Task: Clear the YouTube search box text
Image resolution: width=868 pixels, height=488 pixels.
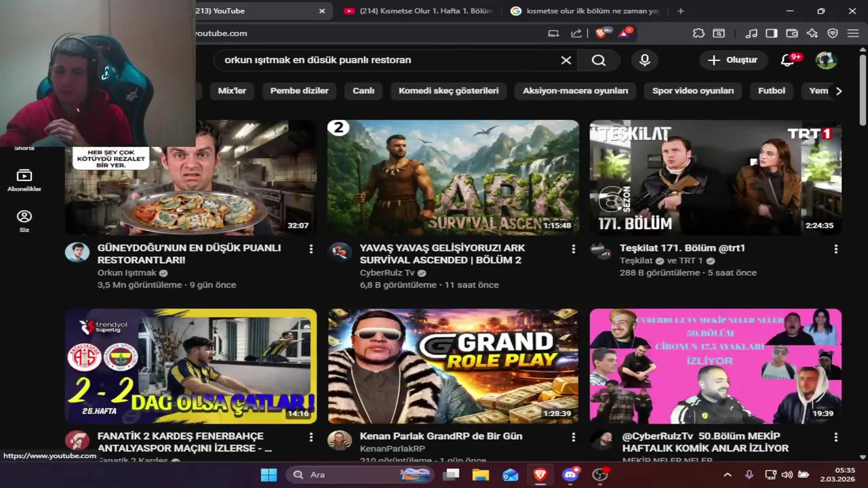Action: [x=566, y=60]
